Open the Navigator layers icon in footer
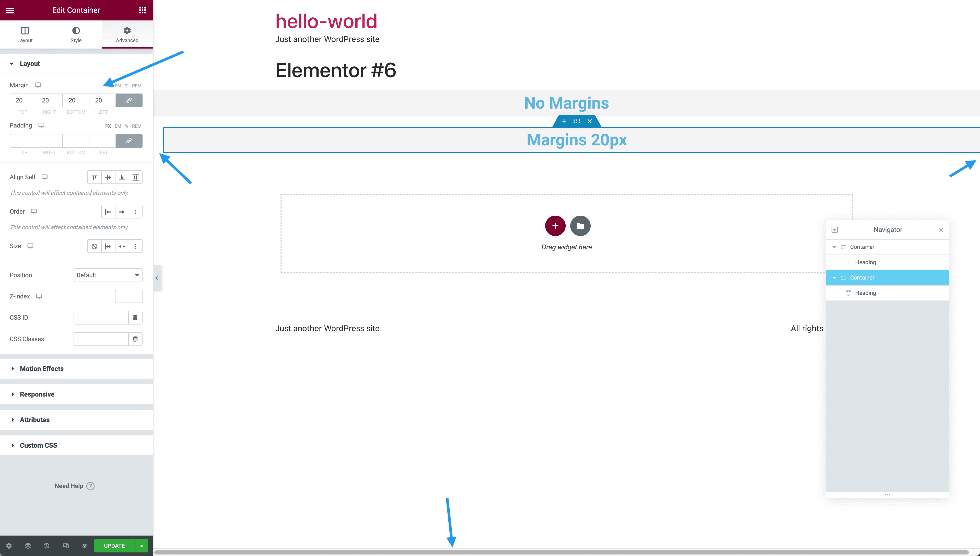The height and width of the screenshot is (556, 980). (x=28, y=546)
